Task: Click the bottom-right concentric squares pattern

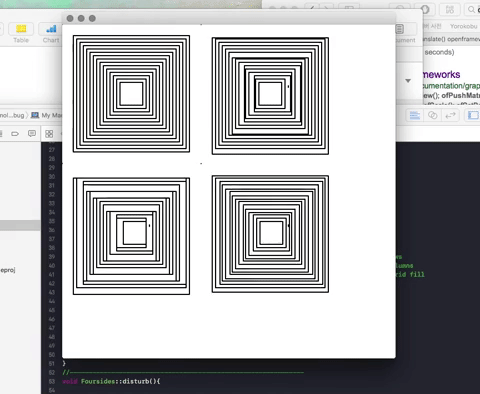Action: coord(270,234)
